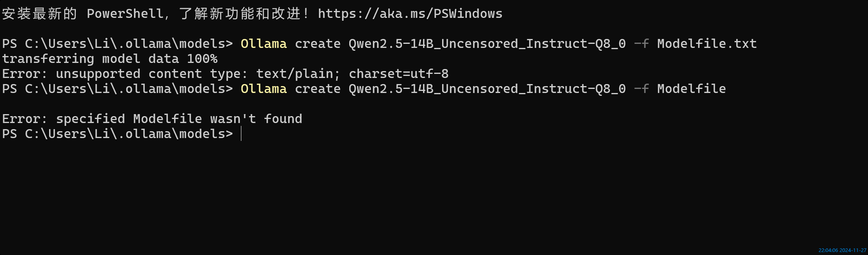Viewport: 868px width, 255px height.
Task: Click the word "Error:" before "specified"
Action: click(x=25, y=119)
